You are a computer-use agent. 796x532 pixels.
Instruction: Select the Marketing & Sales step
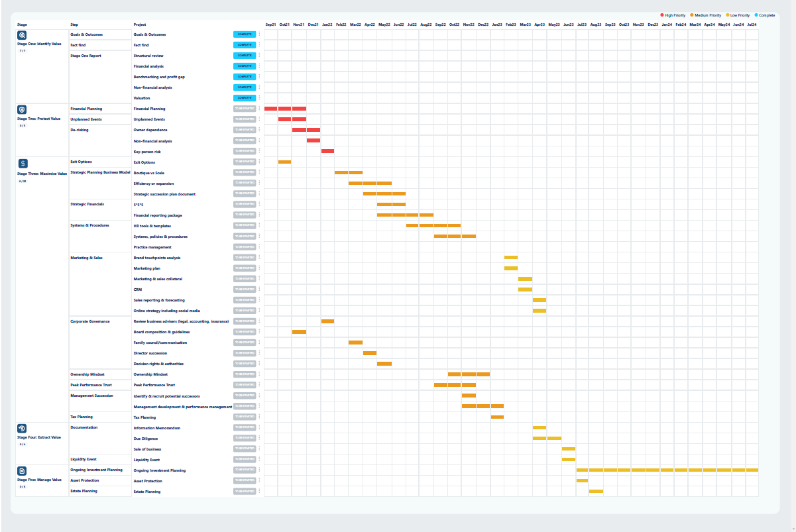pyautogui.click(x=86, y=258)
